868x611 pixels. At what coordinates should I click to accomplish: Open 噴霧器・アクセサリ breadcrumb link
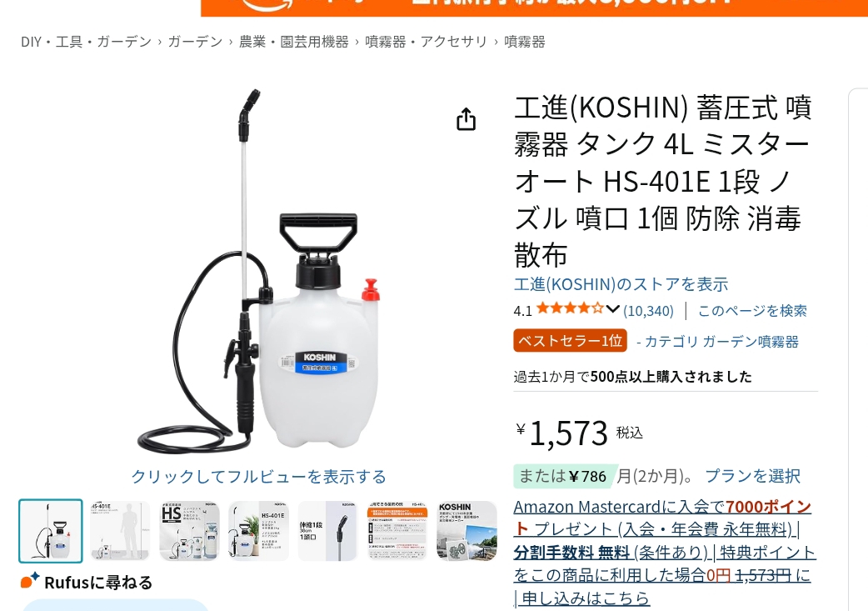[427, 42]
